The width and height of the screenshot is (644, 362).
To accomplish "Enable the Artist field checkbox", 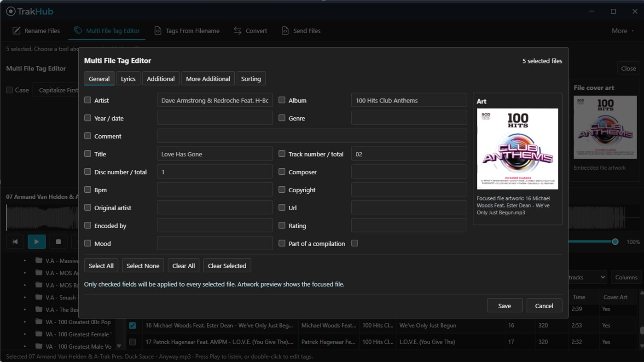I will pyautogui.click(x=87, y=100).
